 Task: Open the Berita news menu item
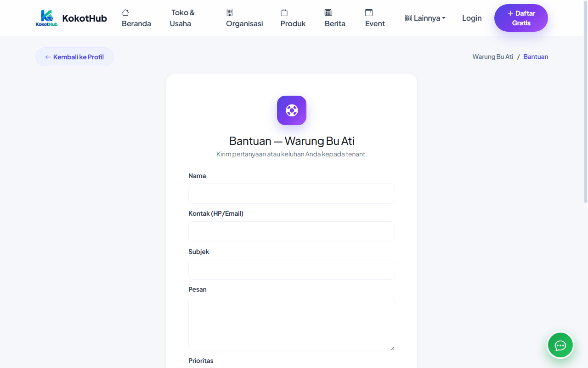[335, 18]
